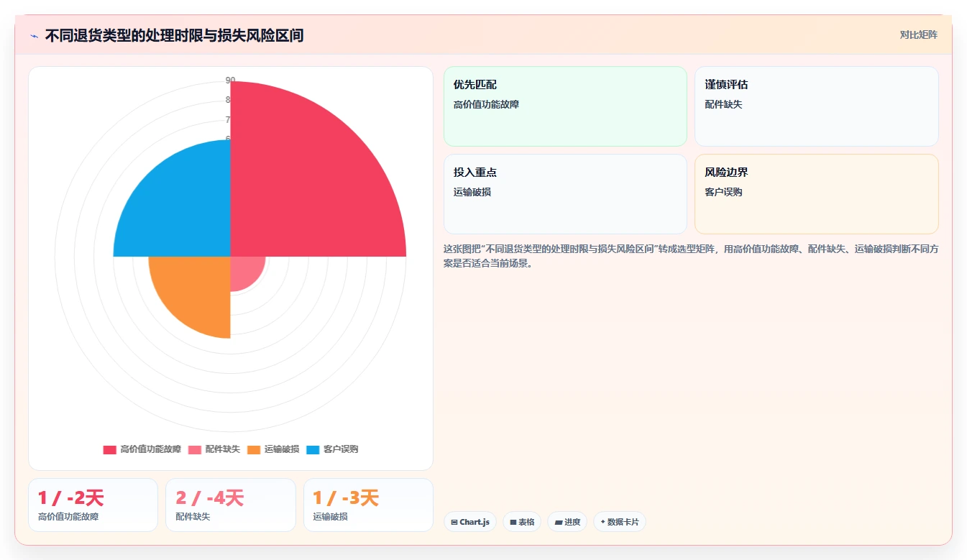
Task: Click the title 不同退货类型的处理时限与损失风险区间
Action: point(174,35)
